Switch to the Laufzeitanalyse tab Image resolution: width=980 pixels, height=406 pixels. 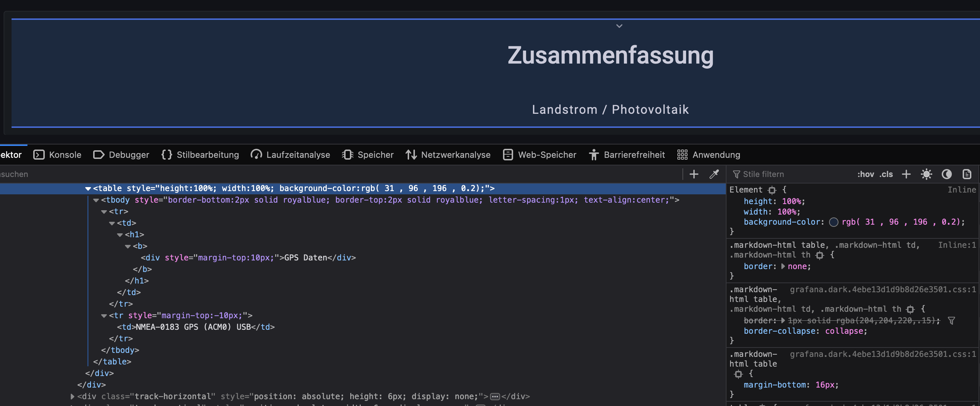[290, 155]
